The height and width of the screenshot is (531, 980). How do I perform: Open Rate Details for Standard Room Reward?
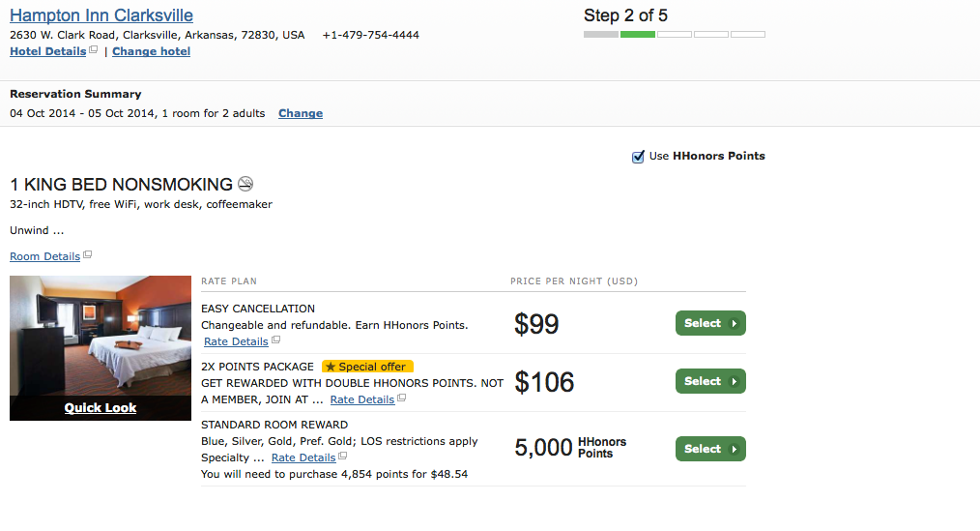coord(303,457)
